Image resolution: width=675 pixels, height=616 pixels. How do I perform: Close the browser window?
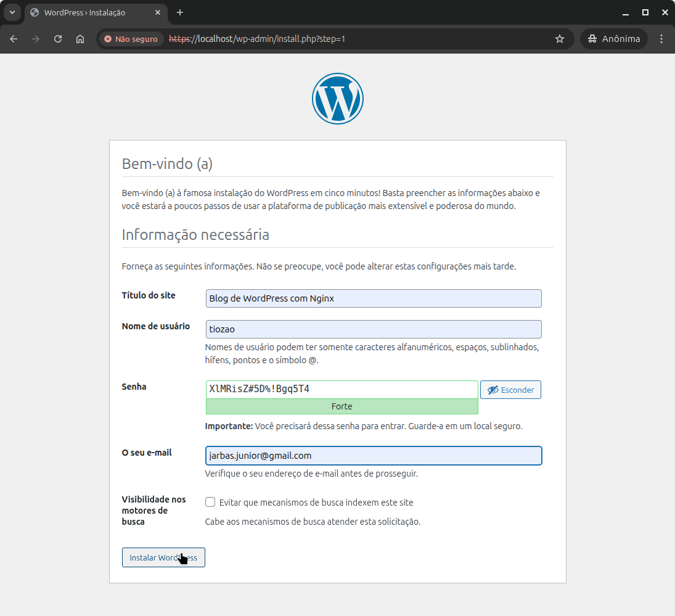pos(665,12)
